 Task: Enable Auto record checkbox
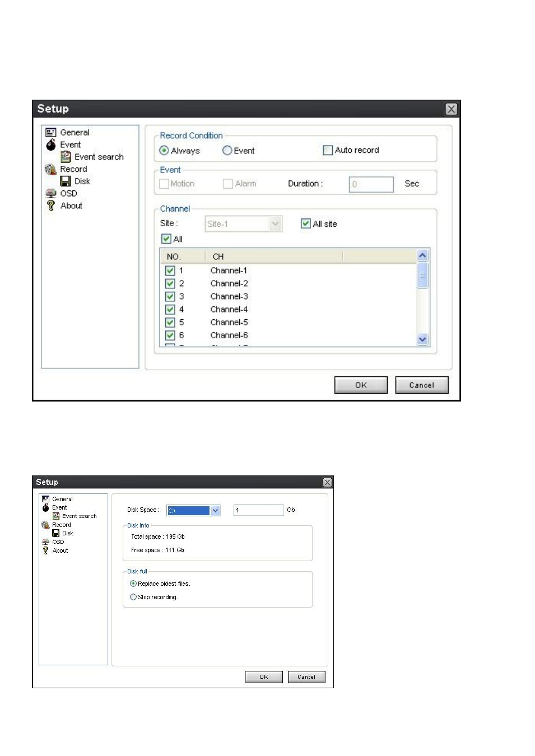click(328, 150)
